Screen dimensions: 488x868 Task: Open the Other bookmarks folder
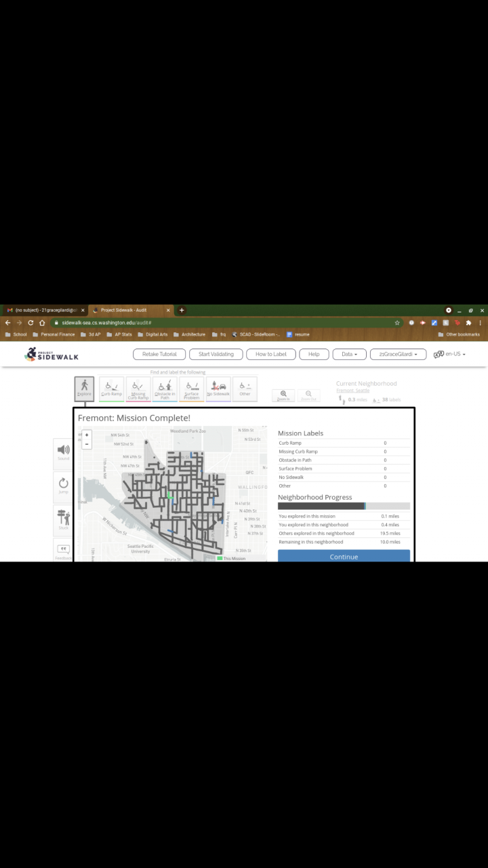(459, 334)
